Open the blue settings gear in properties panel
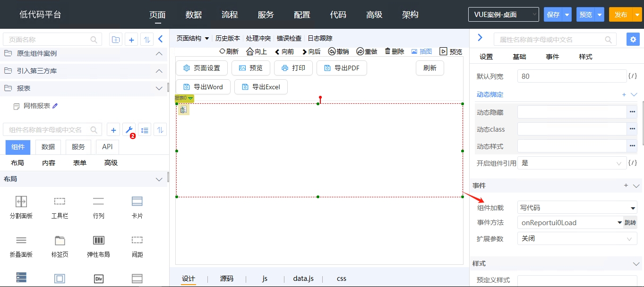Viewport: 644px width, 287px height. pos(633,39)
